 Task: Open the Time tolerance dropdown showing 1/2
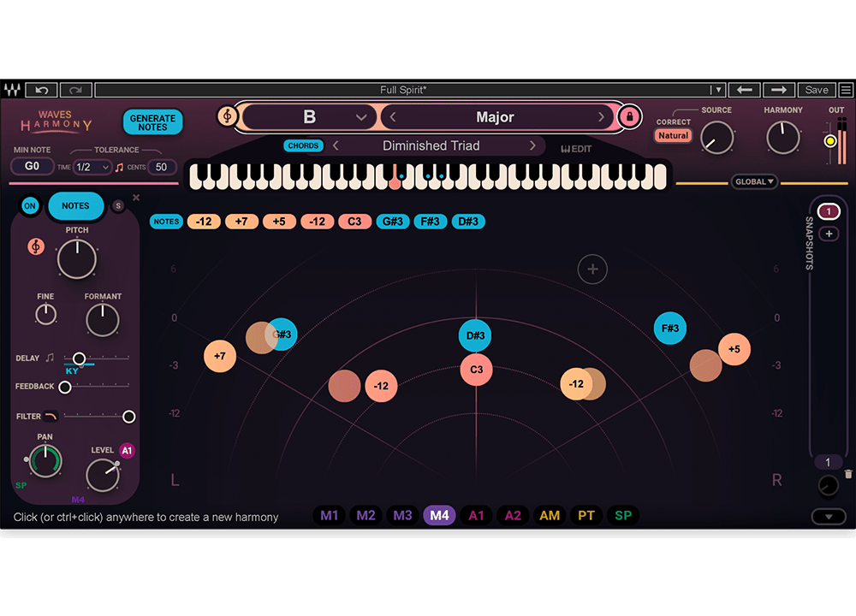[x=92, y=167]
